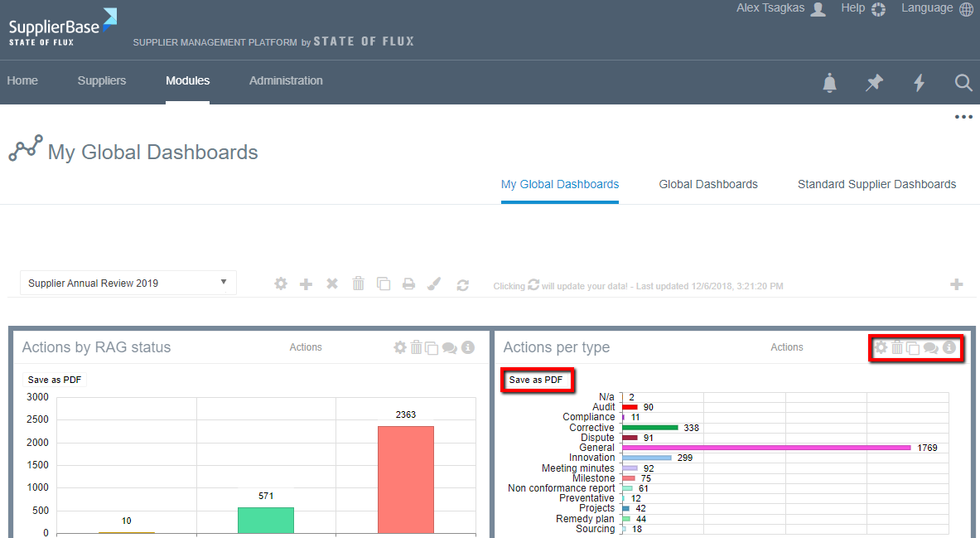The image size is (980, 538).
Task: Open the comments icon on Actions per type
Action: coord(930,347)
